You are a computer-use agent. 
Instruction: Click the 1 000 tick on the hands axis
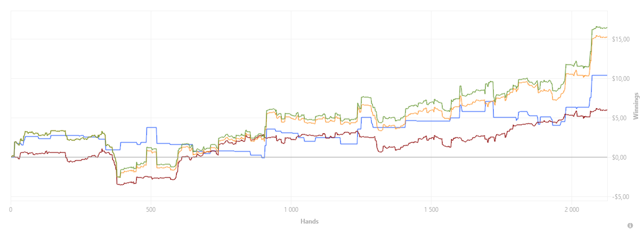point(291,209)
